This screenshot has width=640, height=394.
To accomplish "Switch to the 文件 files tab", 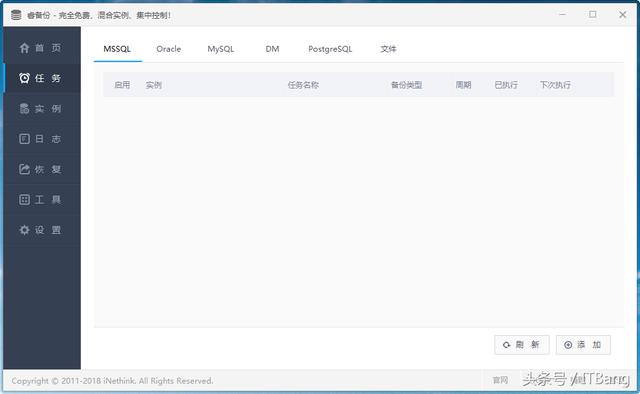I will (x=388, y=49).
